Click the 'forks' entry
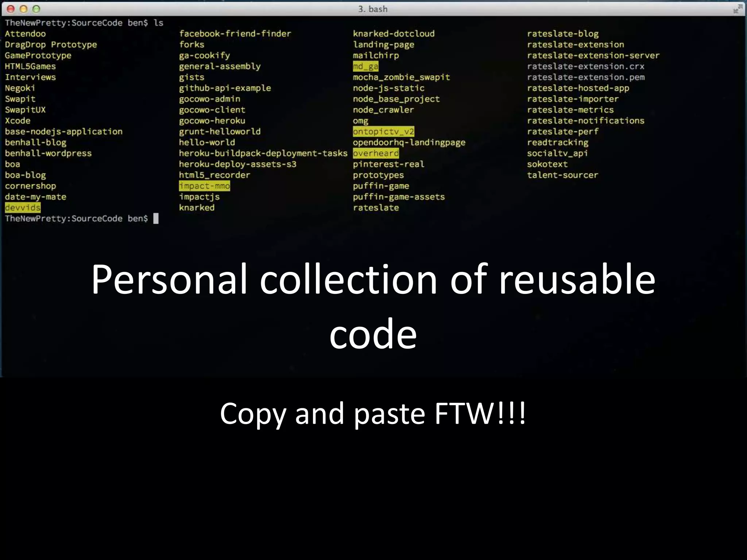 click(191, 44)
